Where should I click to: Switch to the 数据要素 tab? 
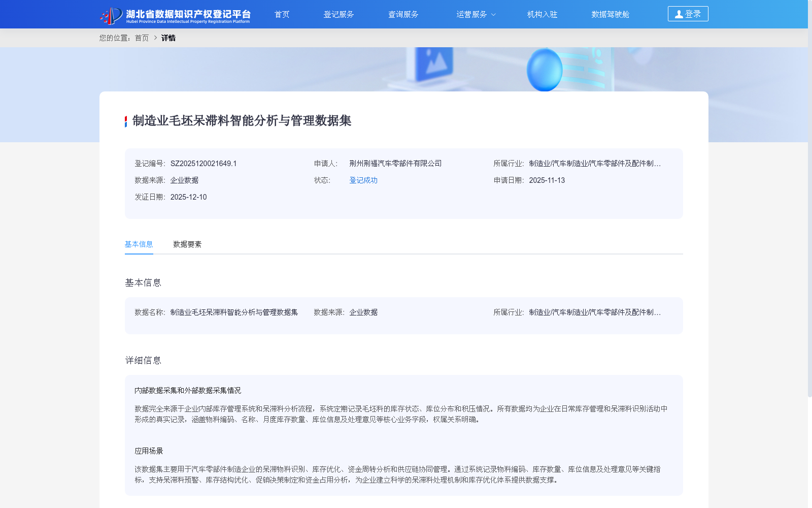click(187, 244)
